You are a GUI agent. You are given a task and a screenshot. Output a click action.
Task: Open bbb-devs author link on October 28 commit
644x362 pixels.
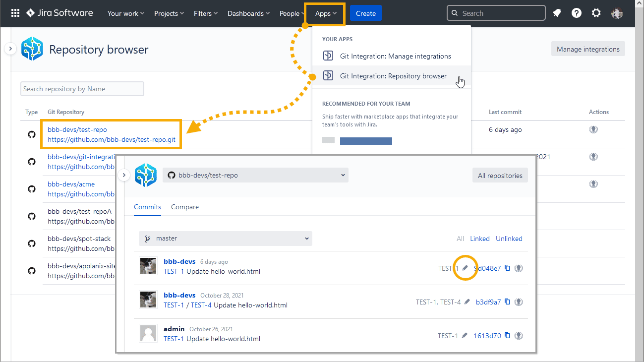pos(179,295)
